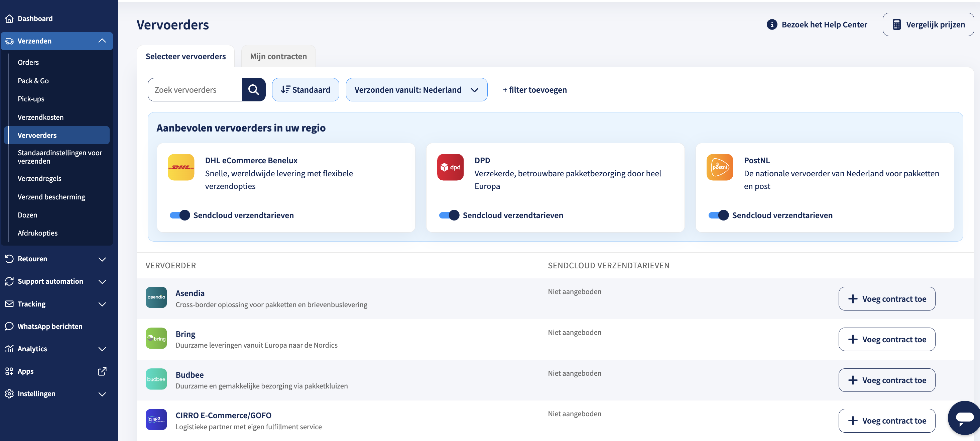Open the Standaard sort dropdown
This screenshot has height=441, width=980.
(305, 89)
